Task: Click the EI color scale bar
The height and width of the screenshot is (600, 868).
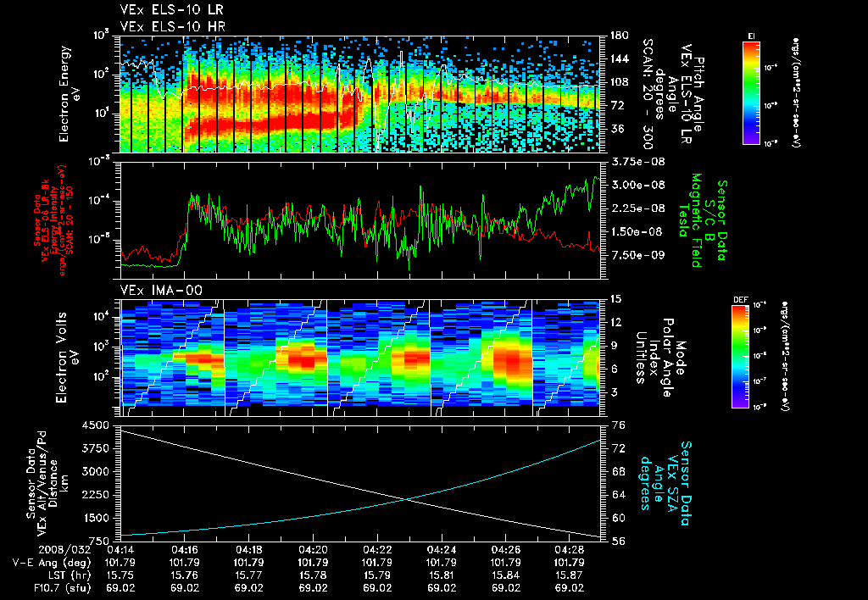Action: coord(751,93)
